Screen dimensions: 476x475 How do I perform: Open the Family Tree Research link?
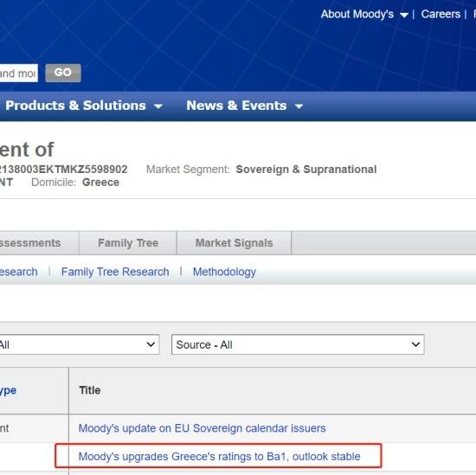(115, 272)
